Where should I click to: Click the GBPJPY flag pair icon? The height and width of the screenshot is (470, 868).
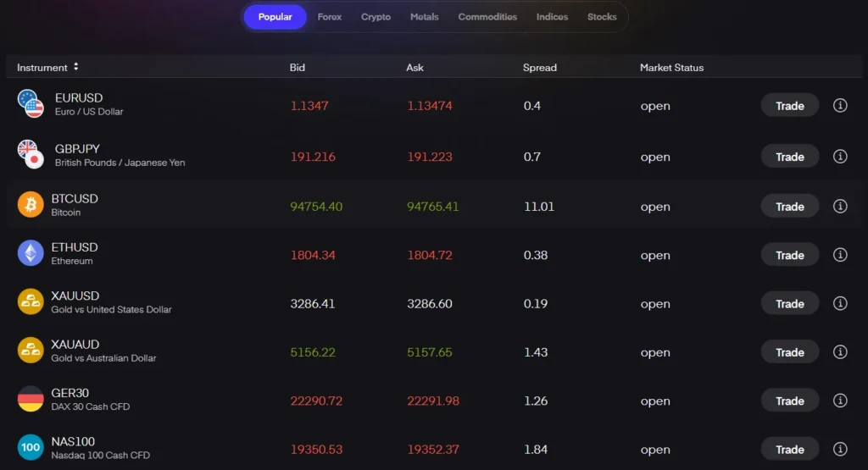[31, 154]
